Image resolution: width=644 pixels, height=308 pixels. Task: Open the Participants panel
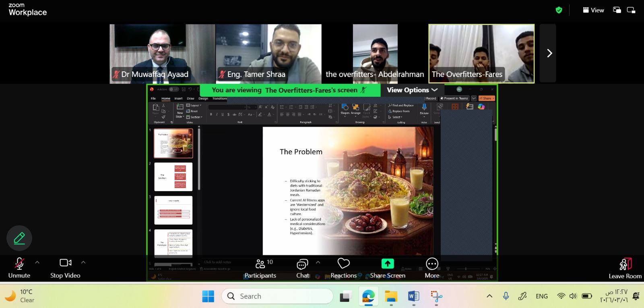point(260,264)
